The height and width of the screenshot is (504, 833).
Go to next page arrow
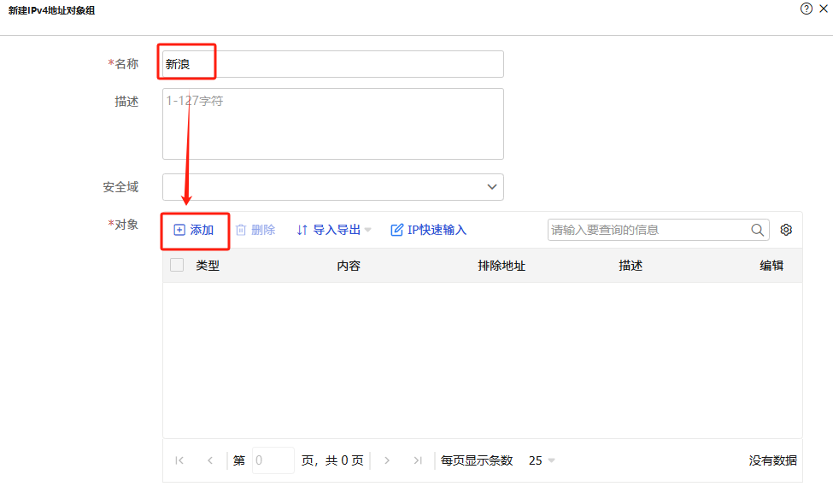point(387,460)
